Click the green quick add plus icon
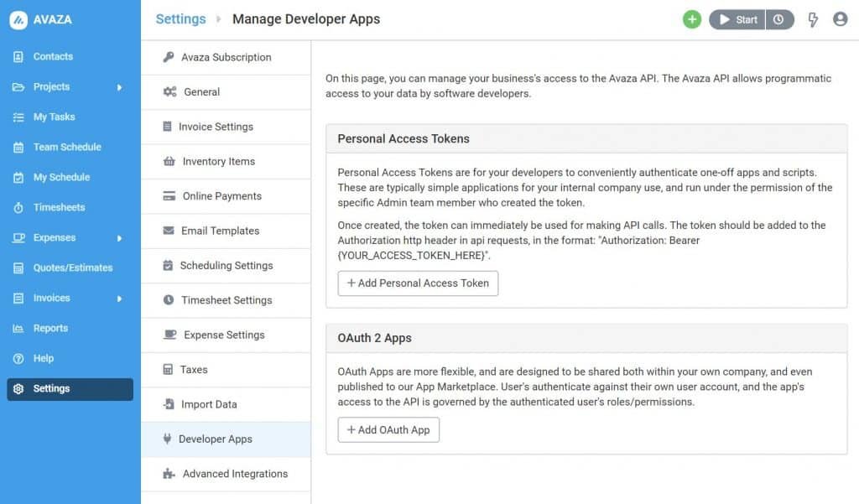859x504 pixels. pyautogui.click(x=691, y=19)
